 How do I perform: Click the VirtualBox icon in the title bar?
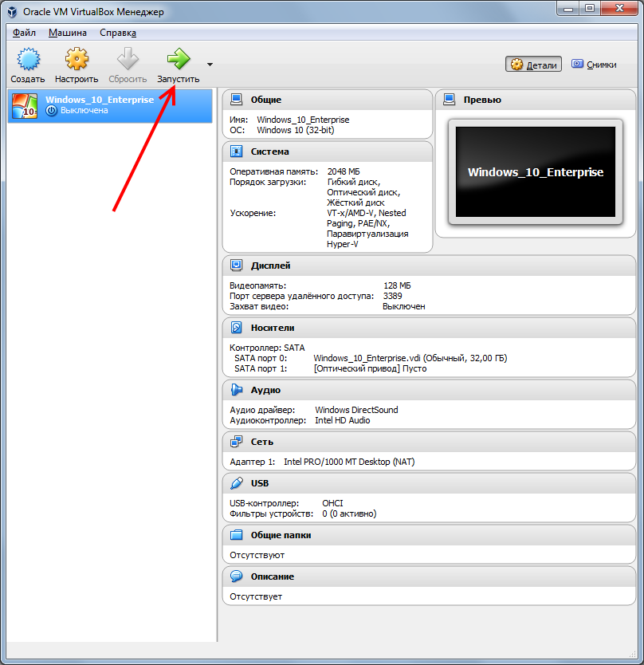[12, 11]
